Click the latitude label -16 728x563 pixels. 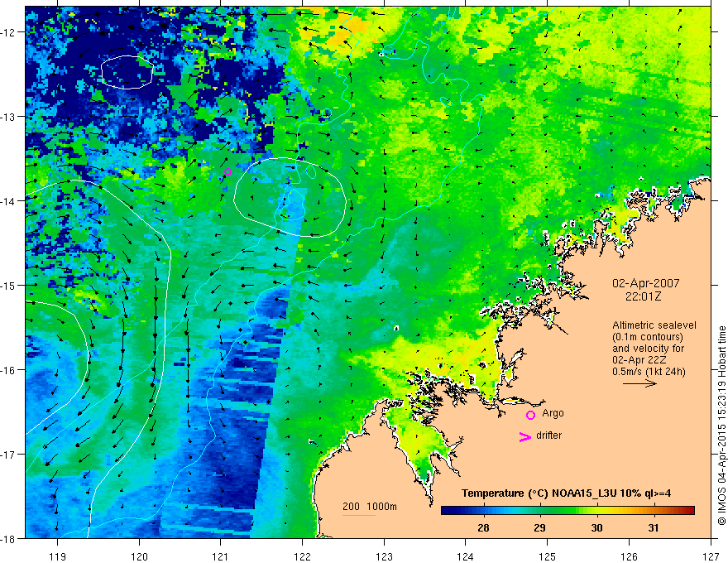pos(9,370)
